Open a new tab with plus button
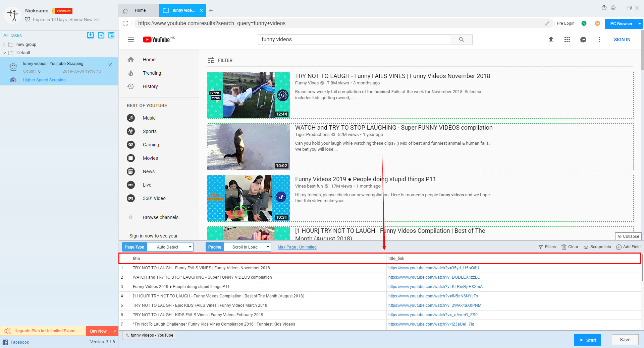 pyautogui.click(x=211, y=11)
